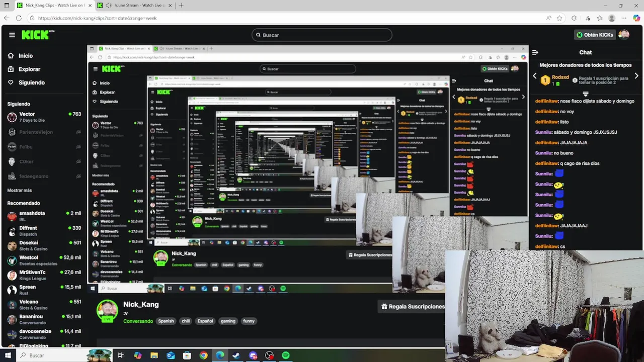Open the hamburger sidebar menu

(x=12, y=35)
